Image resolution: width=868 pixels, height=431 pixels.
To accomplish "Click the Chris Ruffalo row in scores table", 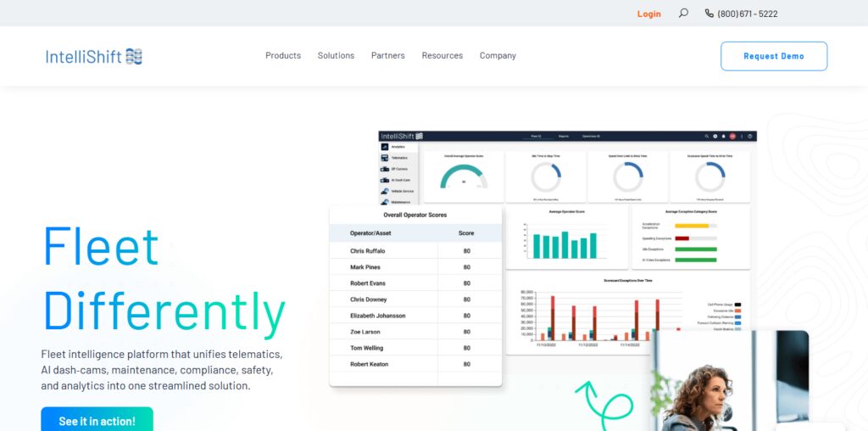I will pyautogui.click(x=415, y=251).
